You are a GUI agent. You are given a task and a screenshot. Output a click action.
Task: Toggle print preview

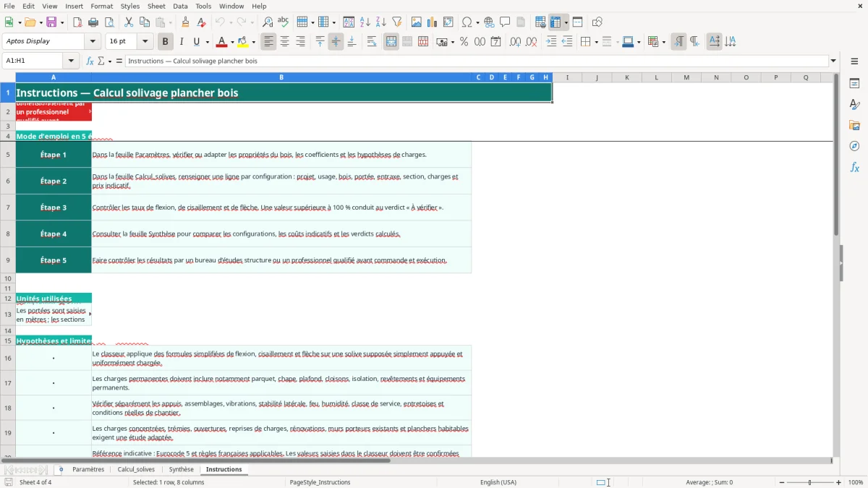pyautogui.click(x=109, y=22)
